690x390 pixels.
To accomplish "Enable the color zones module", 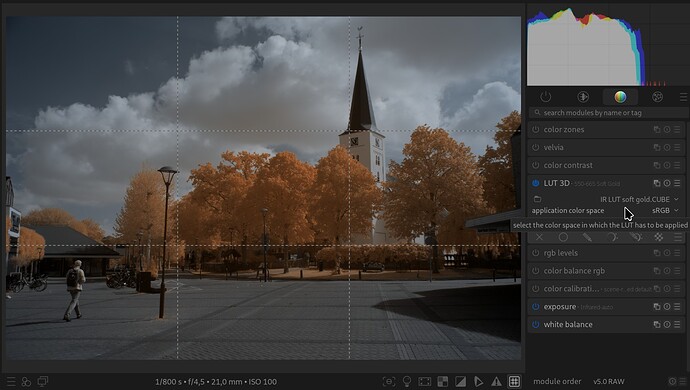I will [536, 129].
